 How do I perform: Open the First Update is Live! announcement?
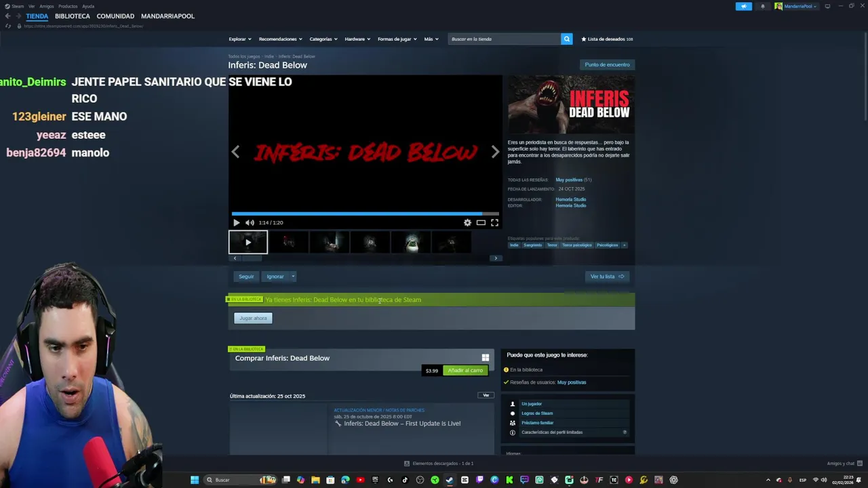402,424
